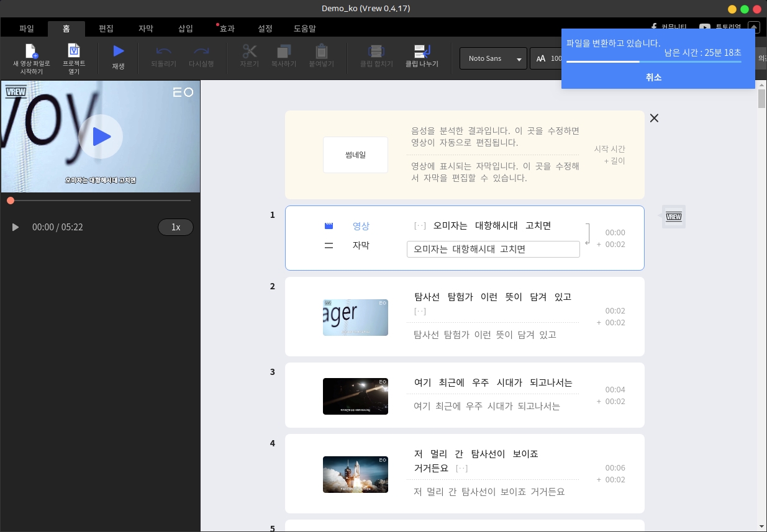Open a project with 프로젝트 열기
Image resolution: width=767 pixels, height=532 pixels.
point(74,52)
